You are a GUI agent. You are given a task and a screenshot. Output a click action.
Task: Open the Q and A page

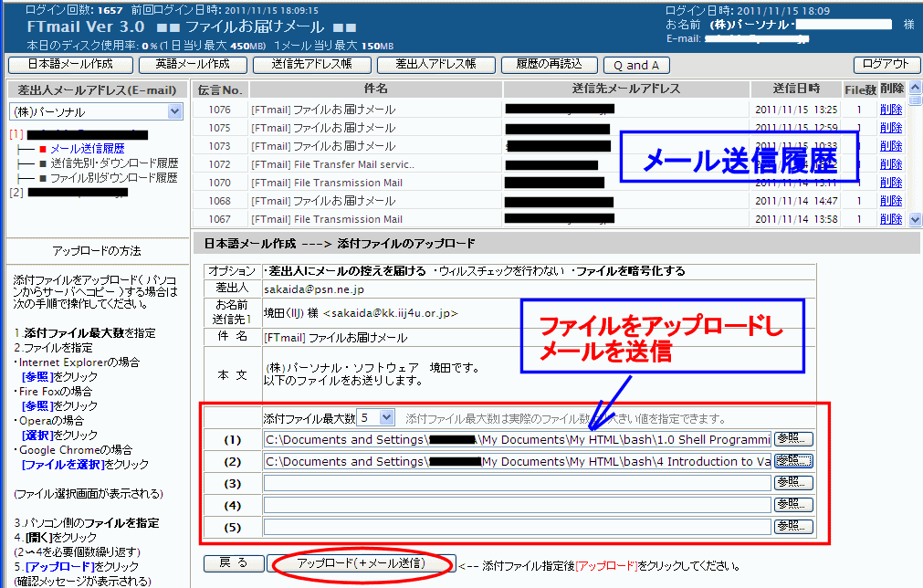pos(636,65)
